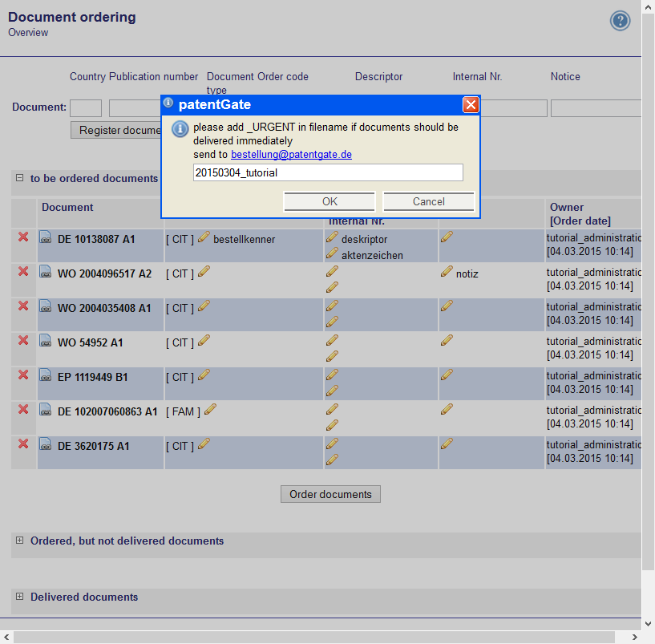Open document icon for WO 54952 A1
655x644 pixels.
tap(46, 341)
